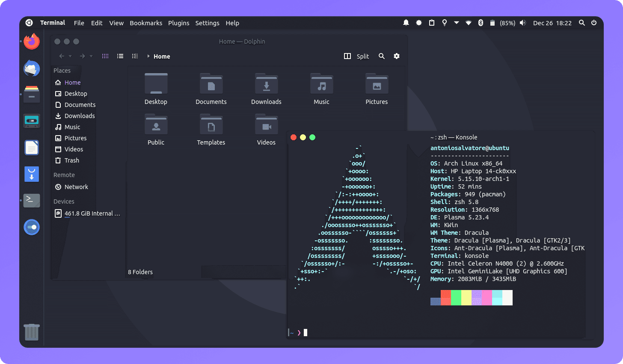623x364 pixels.
Task: Open the View menu
Action: [x=116, y=23]
